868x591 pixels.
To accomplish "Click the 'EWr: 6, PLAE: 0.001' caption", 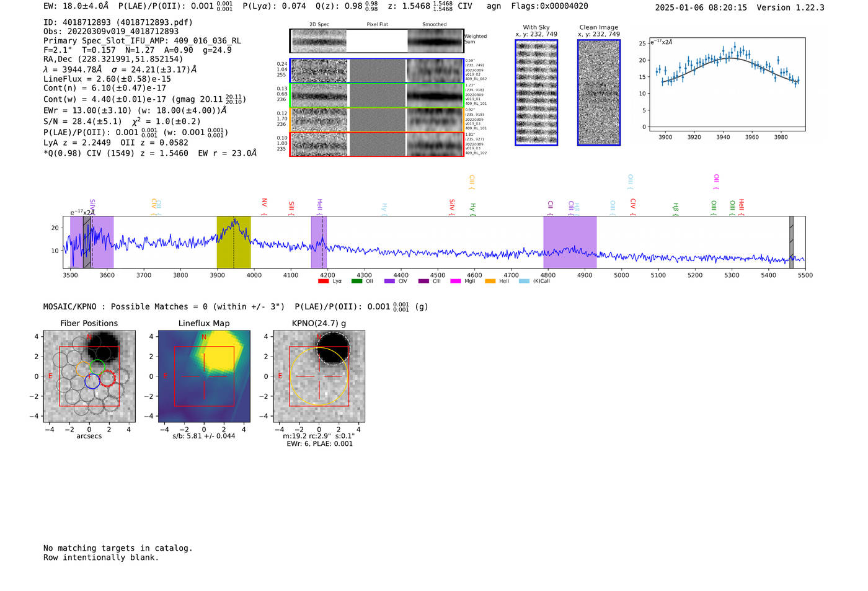I will (319, 444).
